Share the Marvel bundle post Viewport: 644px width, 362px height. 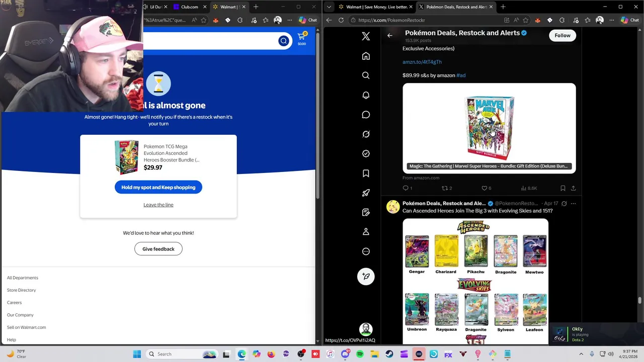[x=573, y=188]
